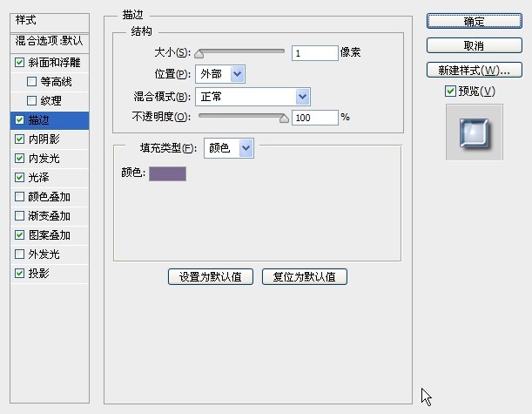The height and width of the screenshot is (414, 532).
Task: Click the 确定 OK button
Action: click(x=474, y=21)
